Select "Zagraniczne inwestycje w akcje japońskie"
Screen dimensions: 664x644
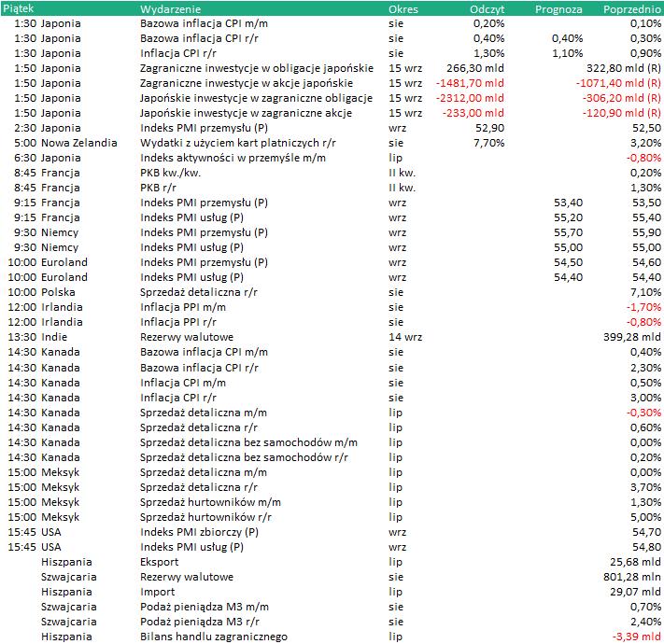[x=247, y=83]
